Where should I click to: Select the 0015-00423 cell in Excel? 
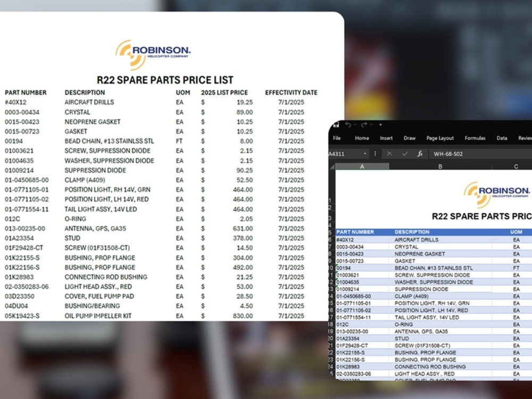362,254
